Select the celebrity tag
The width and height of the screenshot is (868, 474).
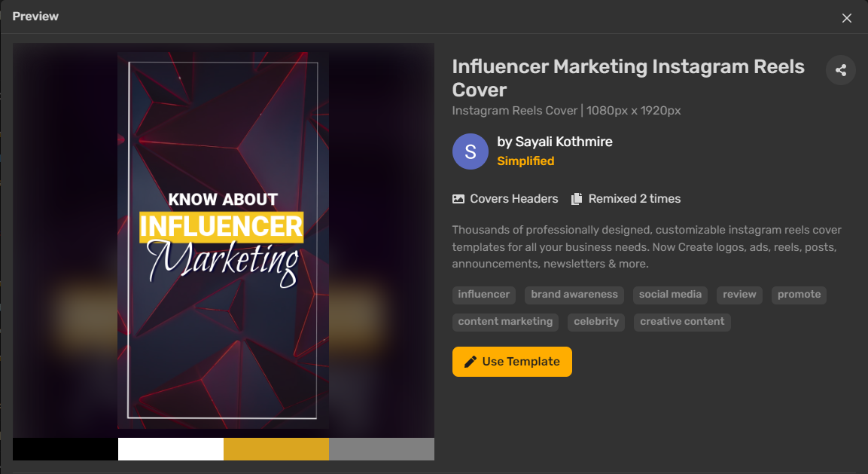point(596,322)
